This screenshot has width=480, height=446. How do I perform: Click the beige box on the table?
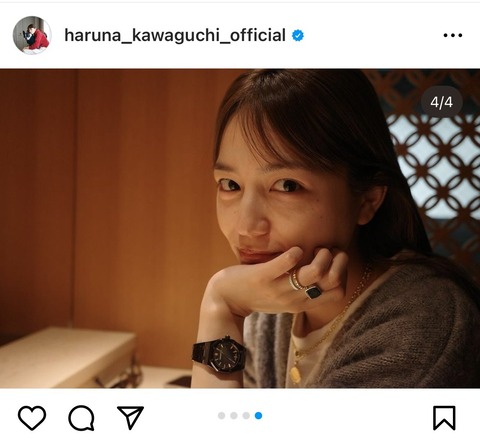pos(67,357)
